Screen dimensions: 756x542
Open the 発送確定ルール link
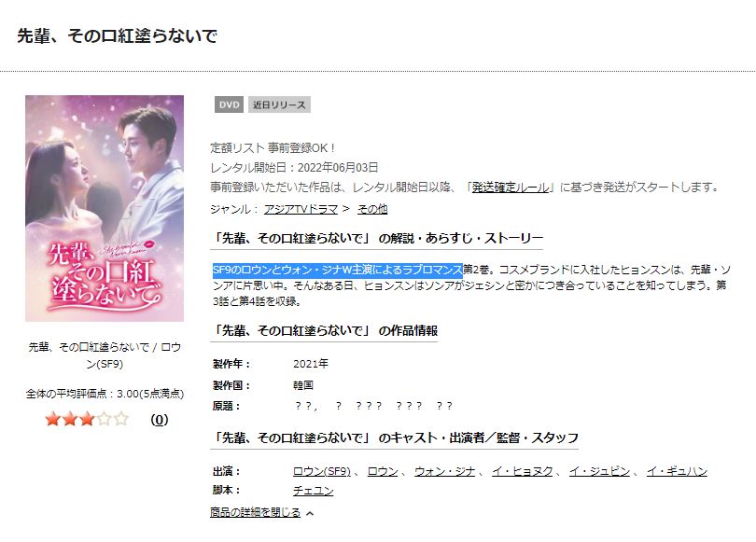[x=511, y=187]
